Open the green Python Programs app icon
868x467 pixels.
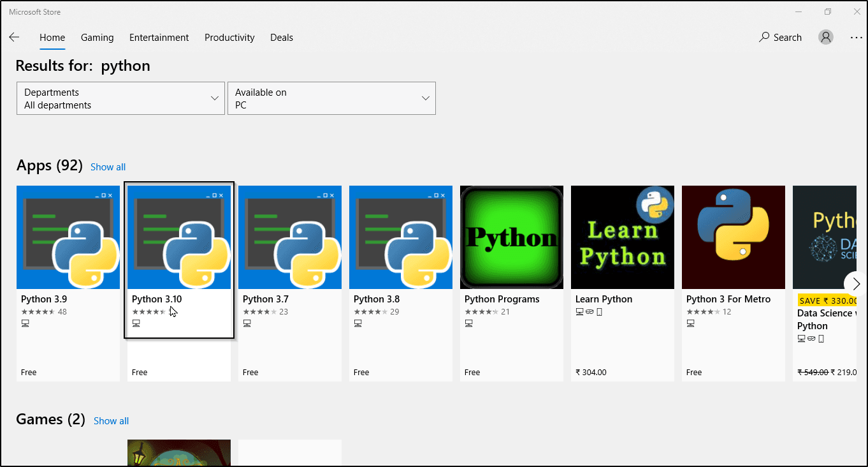512,237
